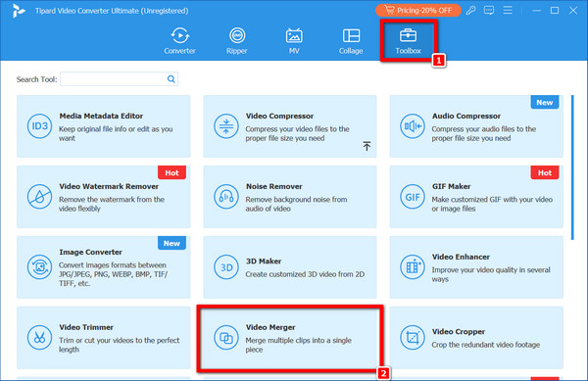Open the Video Enhancer title
Viewport: 588px width, 381px height.
[461, 257]
